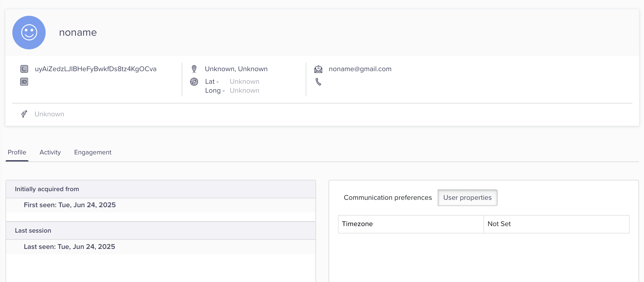Click the noname@gmail.com email address

(x=360, y=69)
